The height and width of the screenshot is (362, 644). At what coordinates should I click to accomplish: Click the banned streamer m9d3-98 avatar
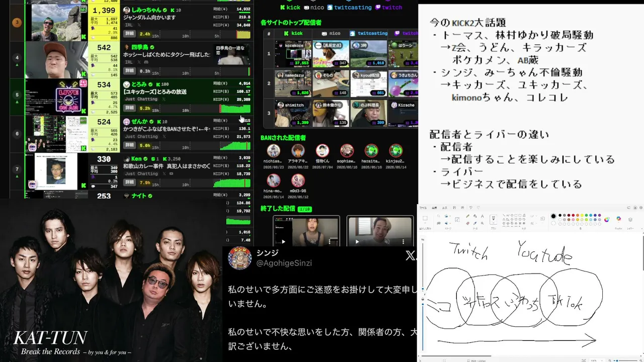(298, 180)
